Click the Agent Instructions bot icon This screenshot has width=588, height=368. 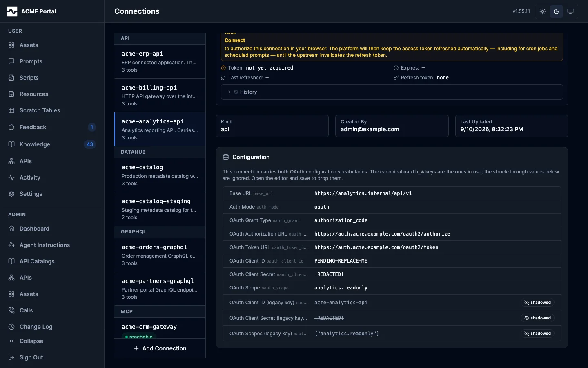11,245
